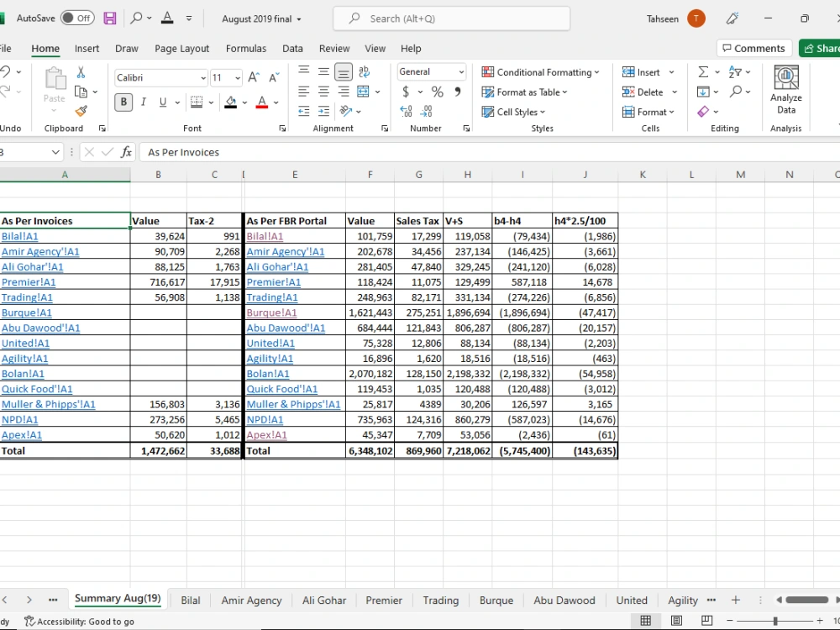Click the Format cells button
The width and height of the screenshot is (840, 630).
648,112
